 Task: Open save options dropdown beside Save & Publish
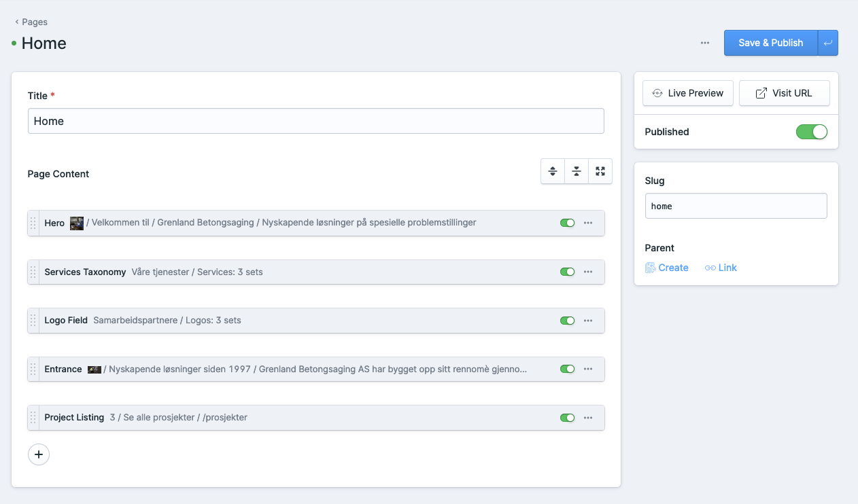(827, 43)
